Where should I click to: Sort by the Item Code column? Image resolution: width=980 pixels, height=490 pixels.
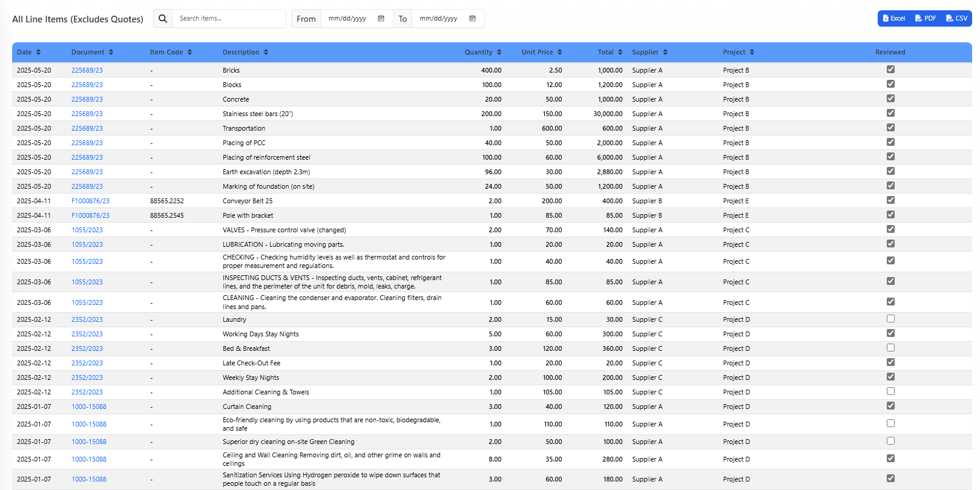tap(171, 52)
